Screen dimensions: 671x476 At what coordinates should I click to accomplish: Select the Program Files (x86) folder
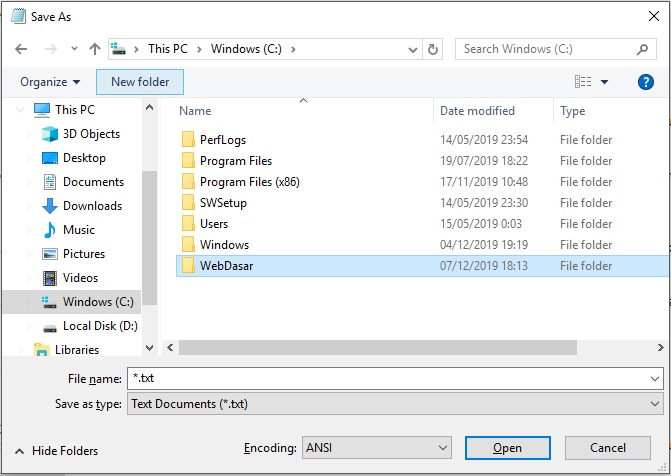(249, 182)
